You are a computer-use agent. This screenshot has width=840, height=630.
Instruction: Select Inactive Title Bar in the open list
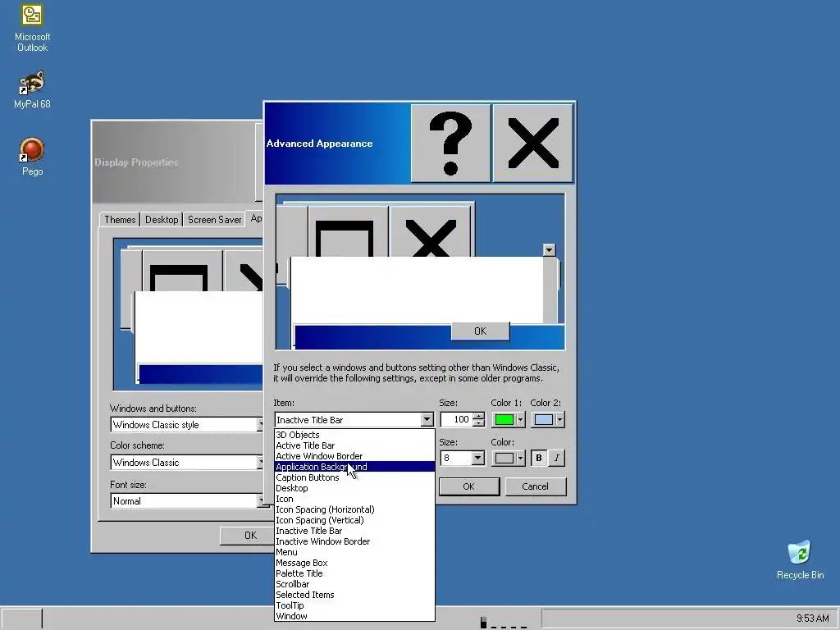click(354, 531)
